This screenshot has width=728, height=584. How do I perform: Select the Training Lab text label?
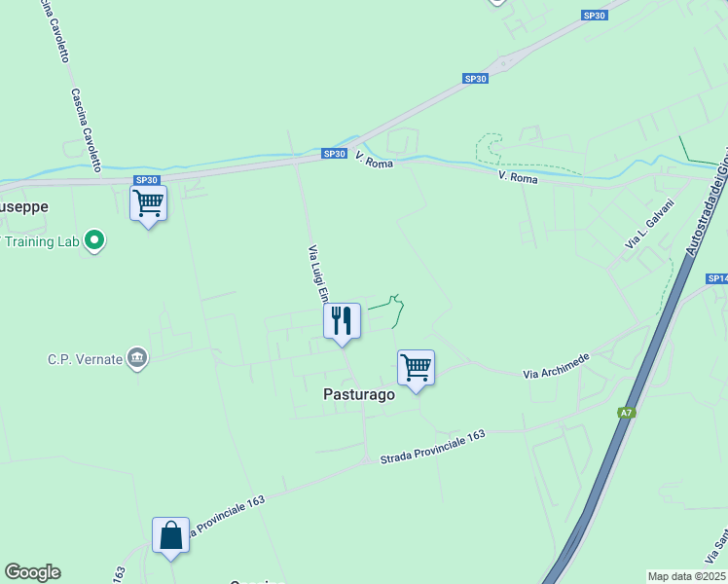pyautogui.click(x=41, y=241)
